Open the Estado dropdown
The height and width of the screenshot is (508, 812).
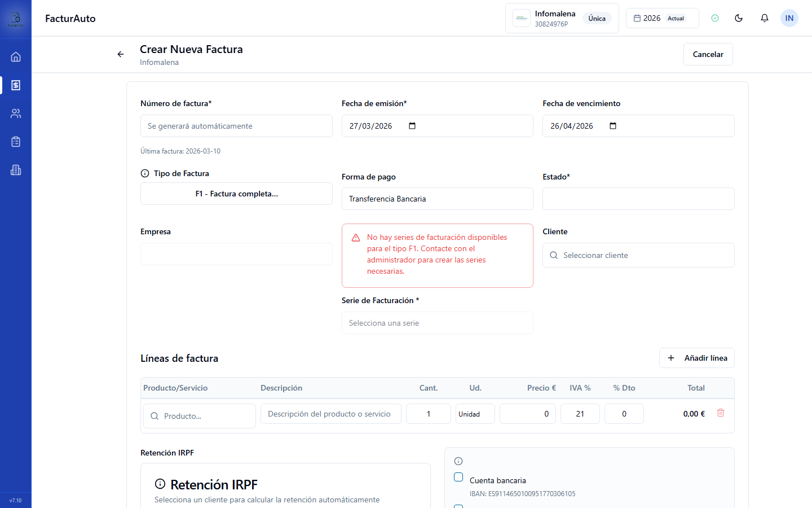638,199
